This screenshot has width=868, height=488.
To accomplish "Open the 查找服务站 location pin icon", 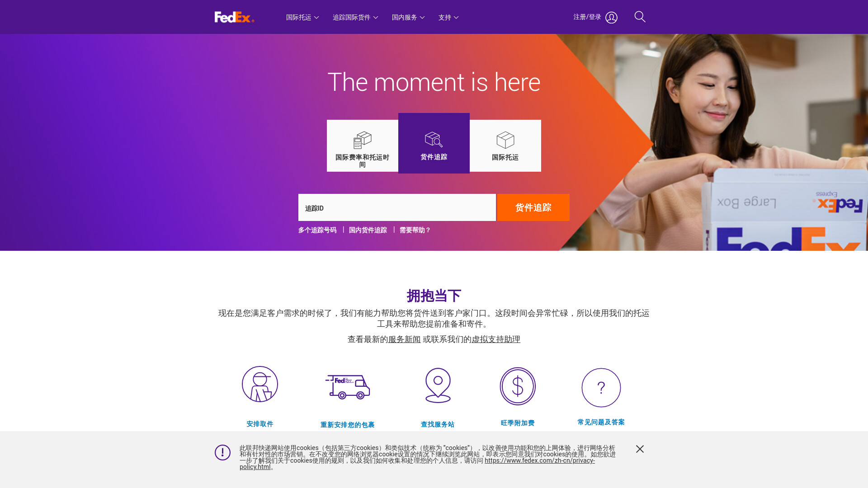I will point(438,385).
